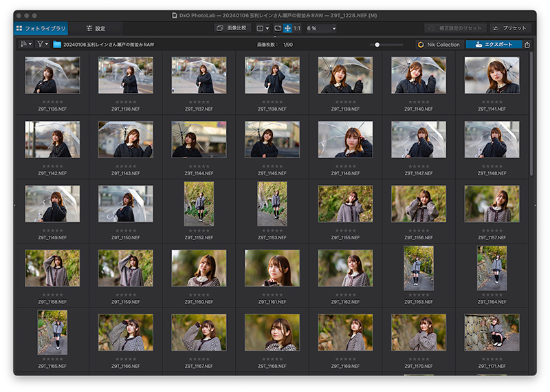Click the star rating under Z9T_1136.NEF
550x392 pixels.
(x=126, y=102)
